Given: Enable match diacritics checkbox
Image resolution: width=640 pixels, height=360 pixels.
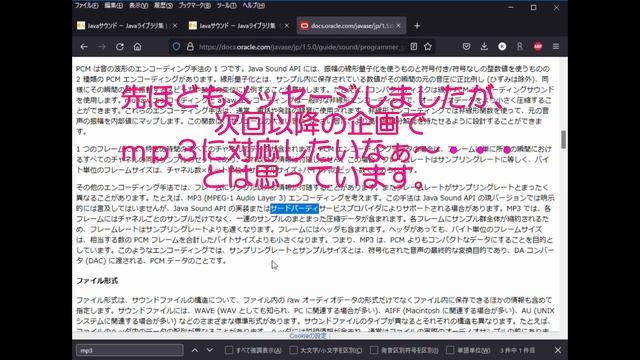Looking at the screenshot, I should coord(374,350).
